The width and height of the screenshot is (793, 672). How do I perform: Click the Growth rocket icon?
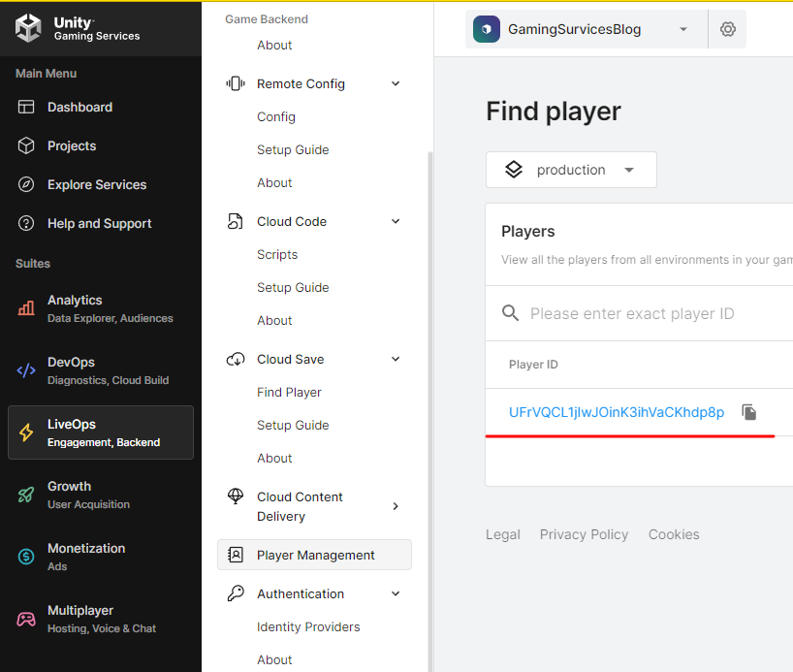point(26,495)
